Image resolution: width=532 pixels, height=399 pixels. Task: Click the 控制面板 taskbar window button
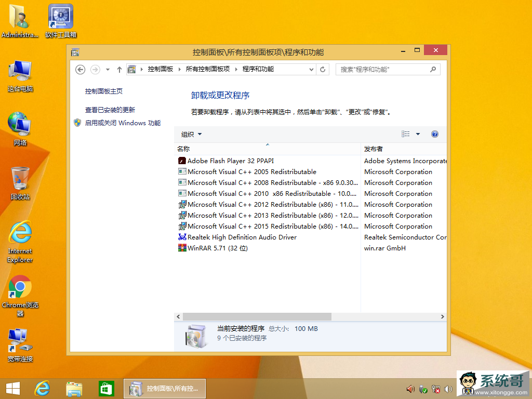tap(165, 389)
